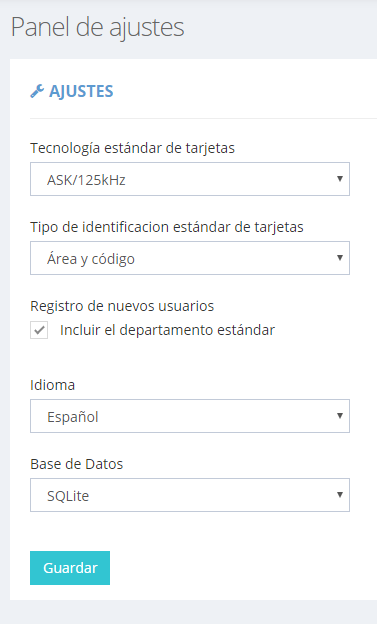377x624 pixels.
Task: Click the Tecnología estándar de tarjetas label
Action: point(133,148)
